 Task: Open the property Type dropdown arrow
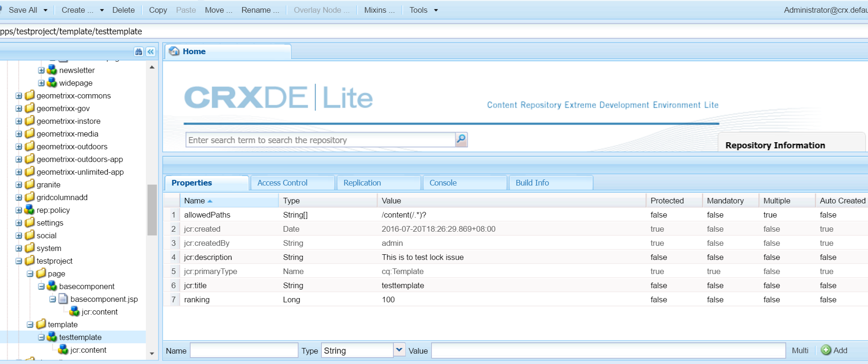pyautogui.click(x=399, y=350)
